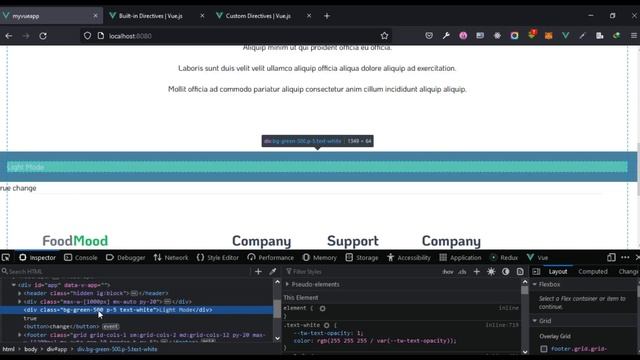Expand the footer element node

coord(20,335)
